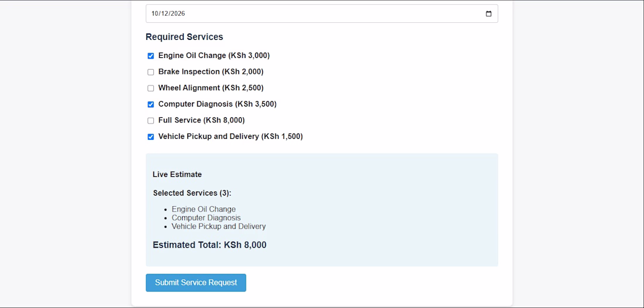Click the Submit Service Request button
Screen dimensions: 644x308
(196, 283)
